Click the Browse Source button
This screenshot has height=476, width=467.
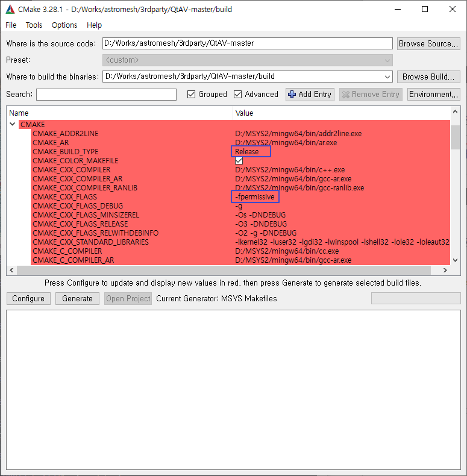coord(428,44)
